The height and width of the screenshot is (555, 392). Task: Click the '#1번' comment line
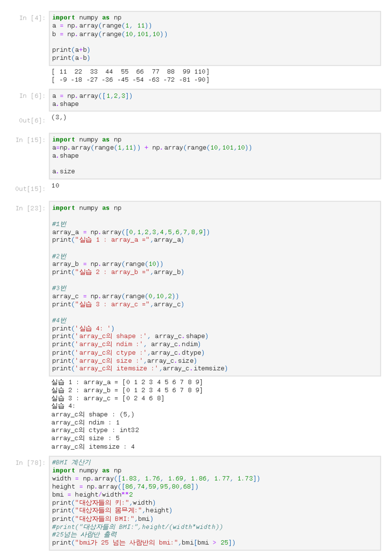59,224
